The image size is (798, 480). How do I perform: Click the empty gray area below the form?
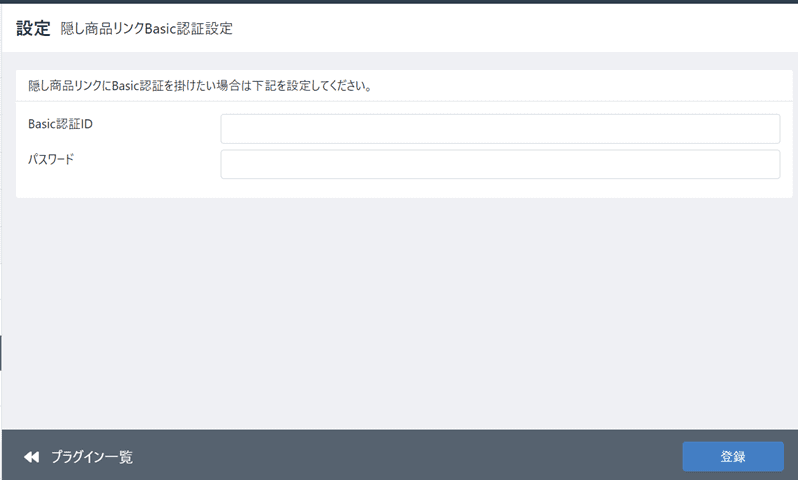coord(400,310)
